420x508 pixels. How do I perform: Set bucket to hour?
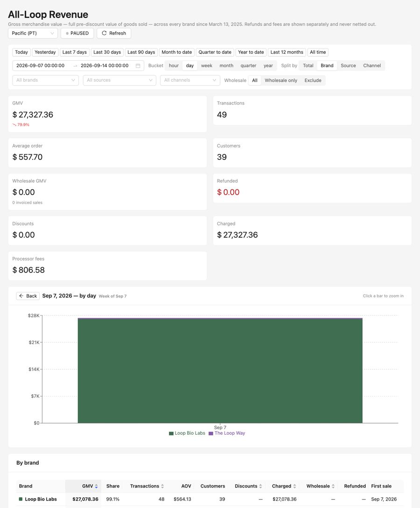[174, 65]
